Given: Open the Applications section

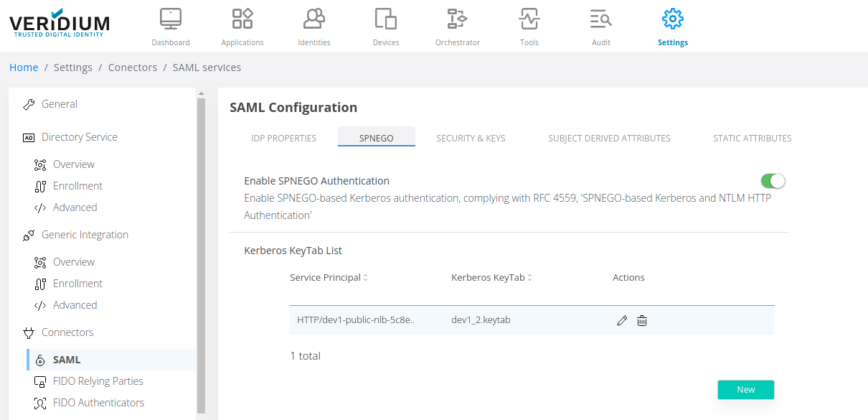Looking at the screenshot, I should click(x=242, y=27).
